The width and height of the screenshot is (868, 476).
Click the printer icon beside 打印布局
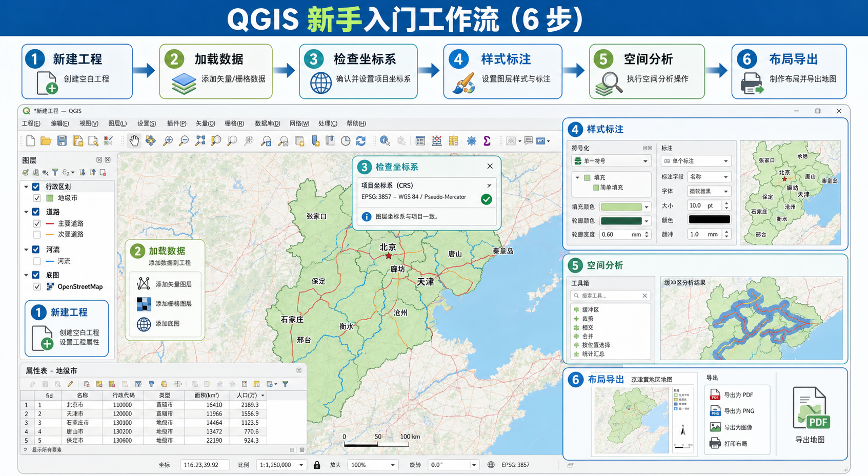click(715, 443)
